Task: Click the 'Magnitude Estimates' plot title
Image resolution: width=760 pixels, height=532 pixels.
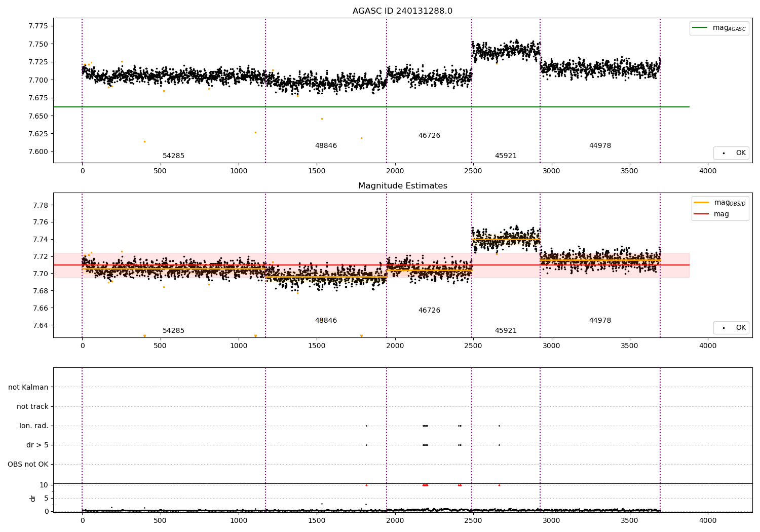Action: (x=402, y=186)
